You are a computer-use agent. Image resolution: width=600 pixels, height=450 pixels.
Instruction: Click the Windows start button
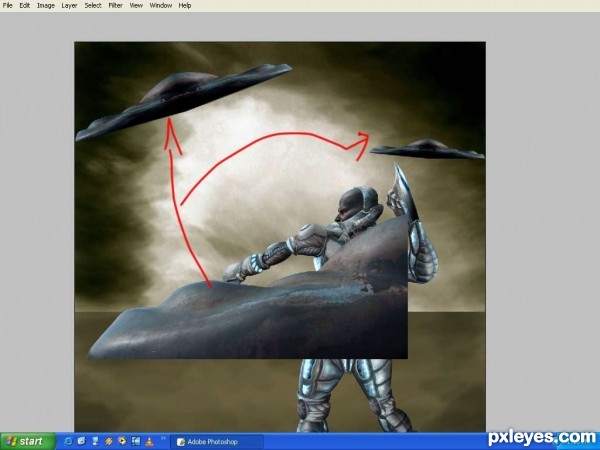(x=28, y=441)
